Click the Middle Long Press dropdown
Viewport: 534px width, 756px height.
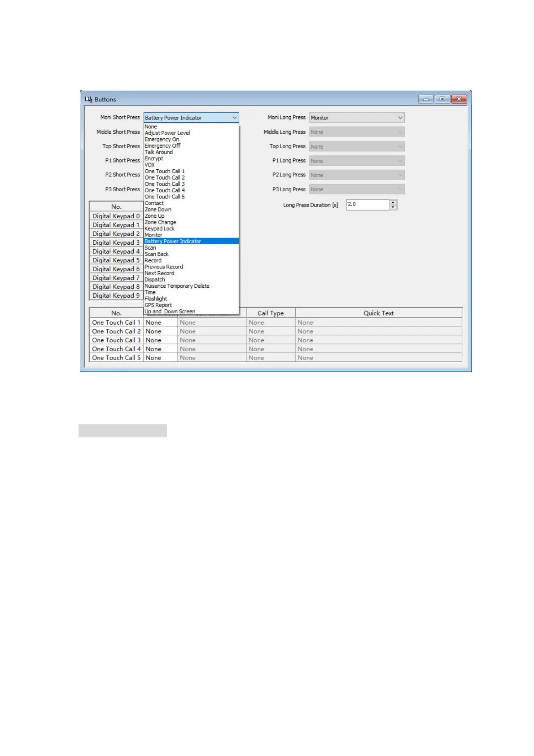357,132
